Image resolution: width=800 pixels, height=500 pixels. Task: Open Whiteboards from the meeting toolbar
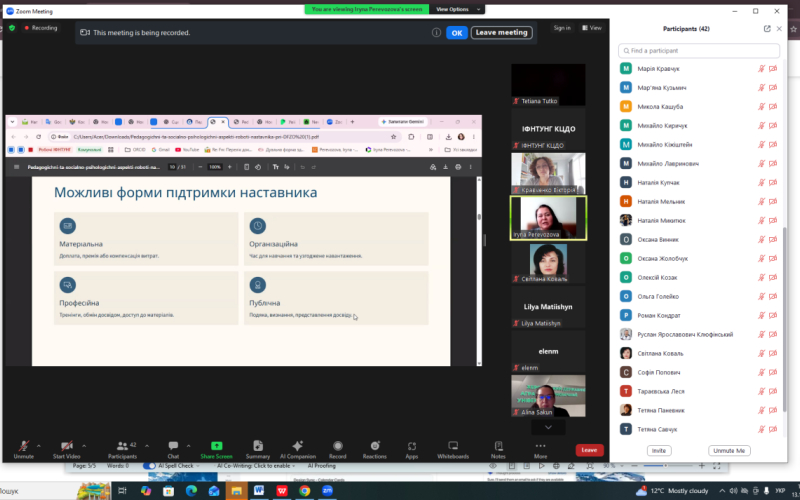point(453,449)
